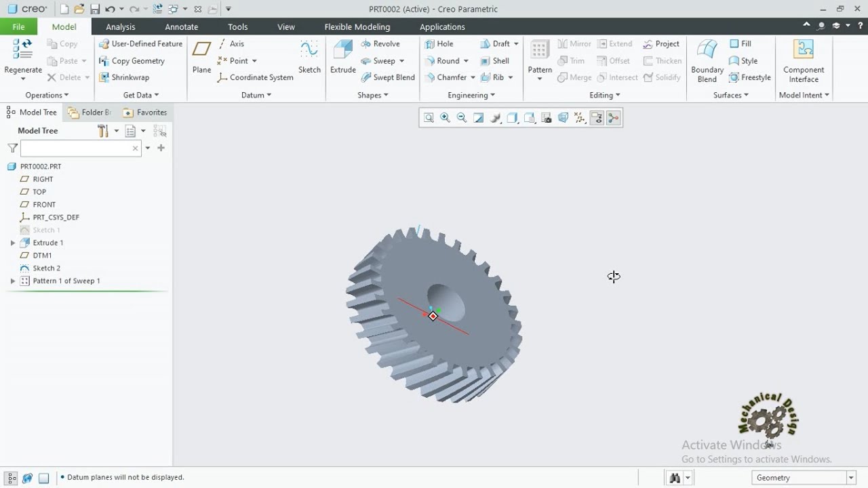The image size is (868, 488).
Task: Switch to the Applications tab
Action: click(442, 26)
